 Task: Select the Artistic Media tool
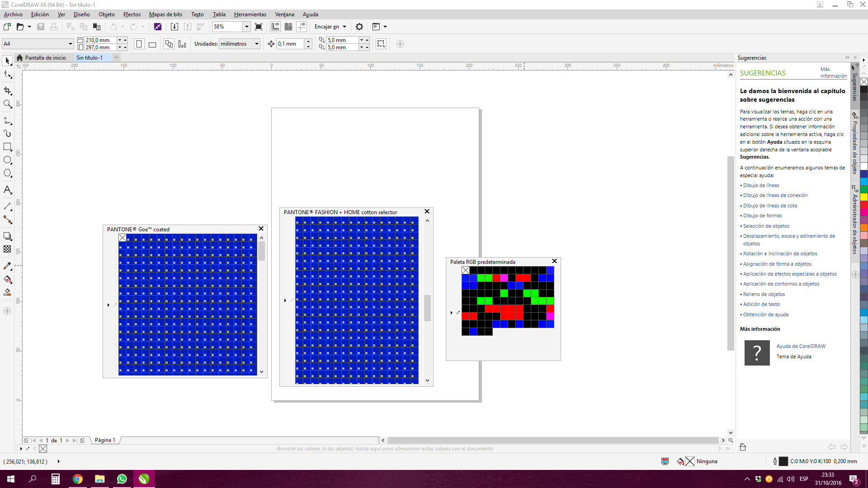pyautogui.click(x=7, y=134)
